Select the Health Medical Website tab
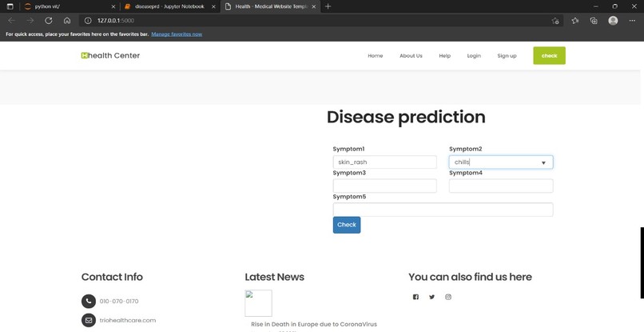 (x=271, y=6)
